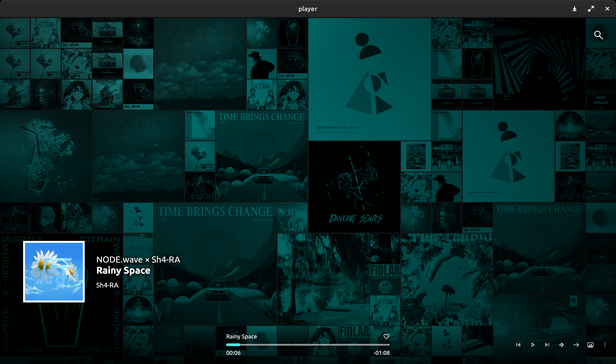Viewport: 616px width, 364px height.
Task: Click the song progress bar
Action: click(308, 345)
